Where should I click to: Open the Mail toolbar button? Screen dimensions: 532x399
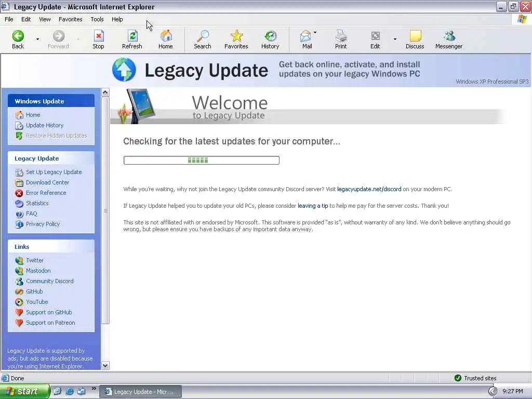(307, 39)
